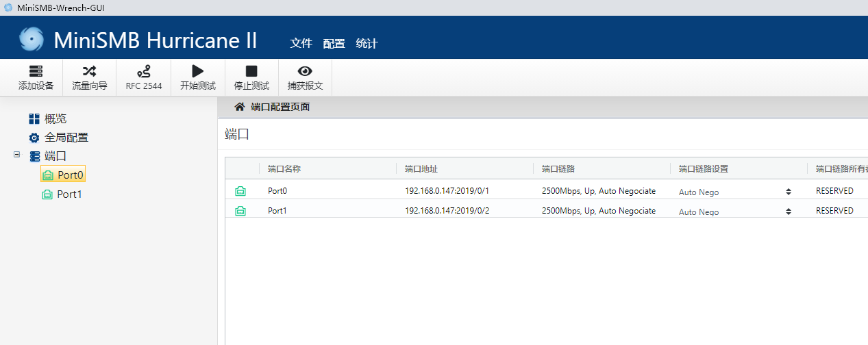Stop the test with 停止测试 button
This screenshot has height=345, width=868.
pyautogui.click(x=251, y=78)
